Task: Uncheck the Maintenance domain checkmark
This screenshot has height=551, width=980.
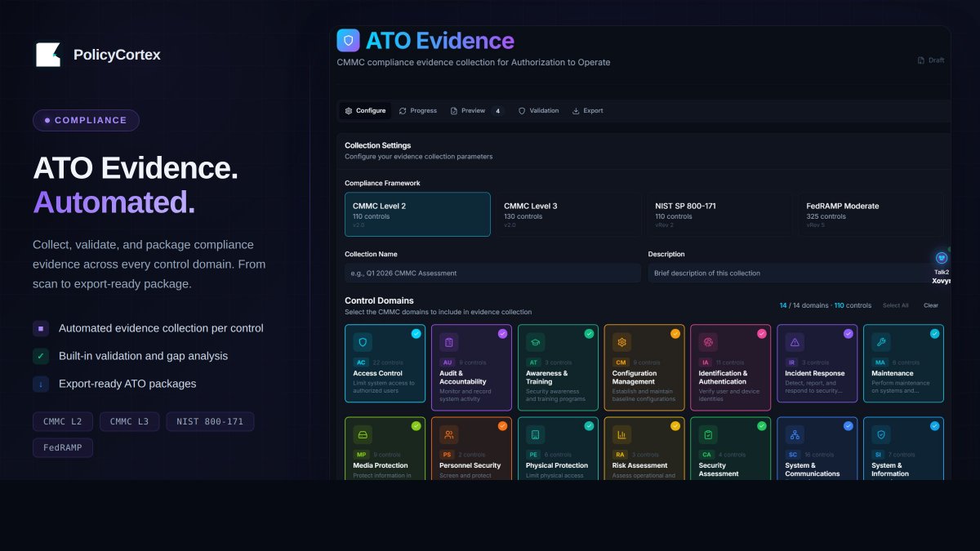Action: pos(935,333)
